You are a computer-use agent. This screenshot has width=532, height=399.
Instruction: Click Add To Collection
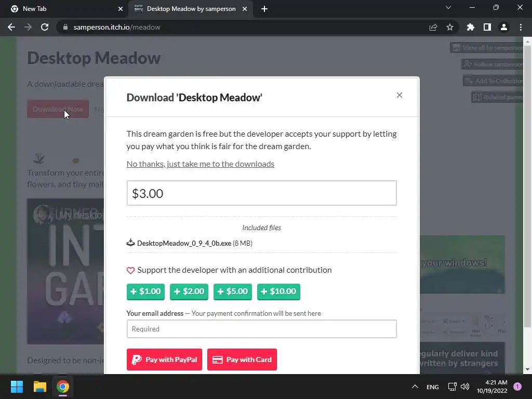click(x=493, y=81)
